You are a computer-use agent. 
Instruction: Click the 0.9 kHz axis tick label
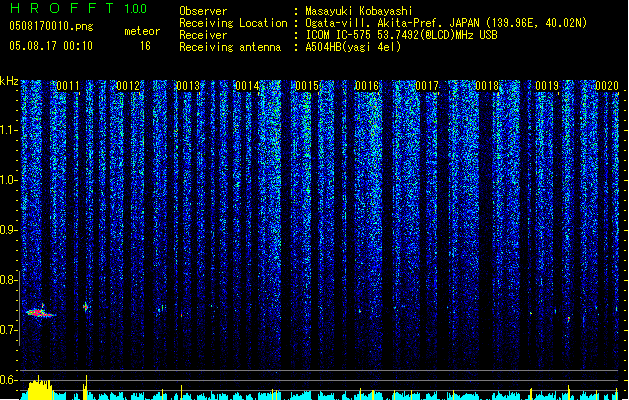coord(8,230)
